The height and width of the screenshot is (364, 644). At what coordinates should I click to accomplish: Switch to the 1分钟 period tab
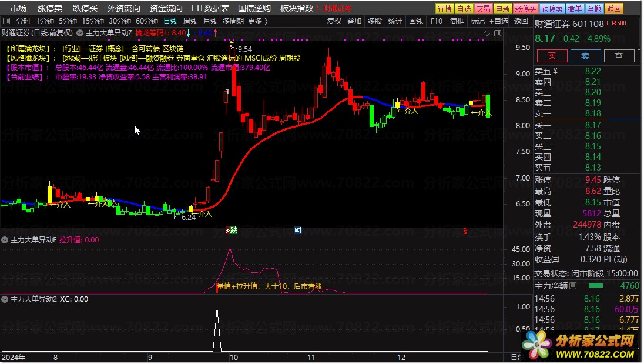(x=45, y=21)
